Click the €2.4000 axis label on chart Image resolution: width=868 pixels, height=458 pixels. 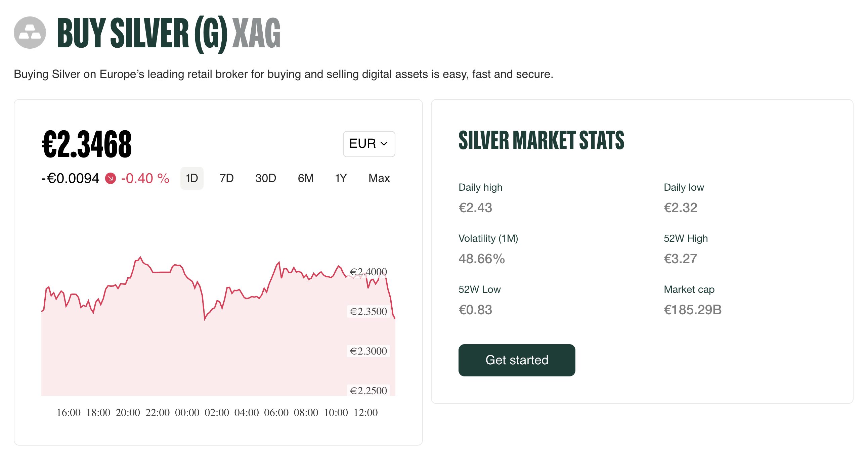pyautogui.click(x=368, y=271)
